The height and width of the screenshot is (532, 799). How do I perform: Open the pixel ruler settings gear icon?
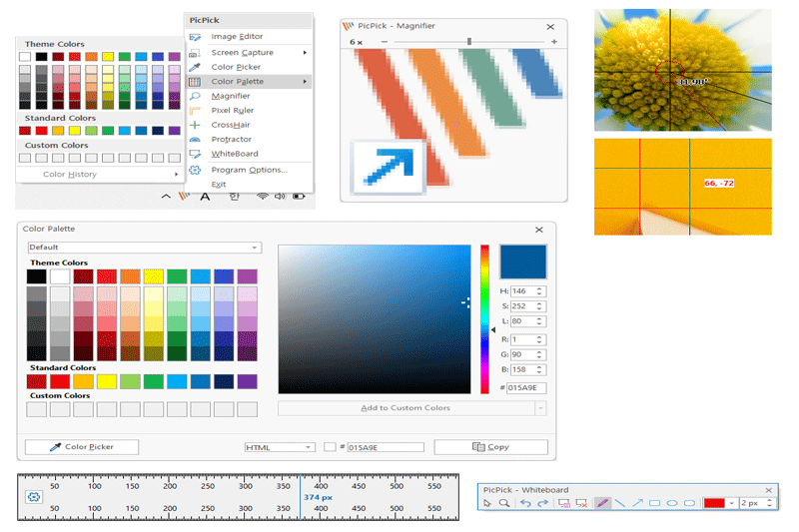33,496
